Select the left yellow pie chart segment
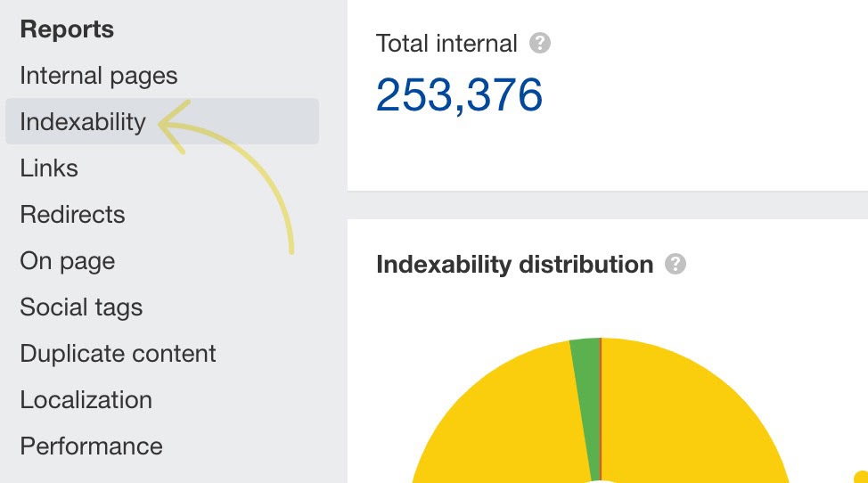 point(499,419)
